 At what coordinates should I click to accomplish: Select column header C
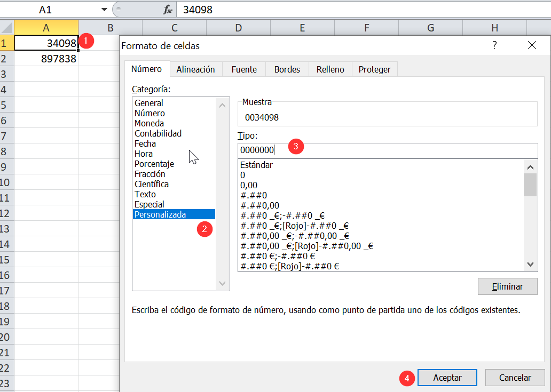tap(174, 28)
